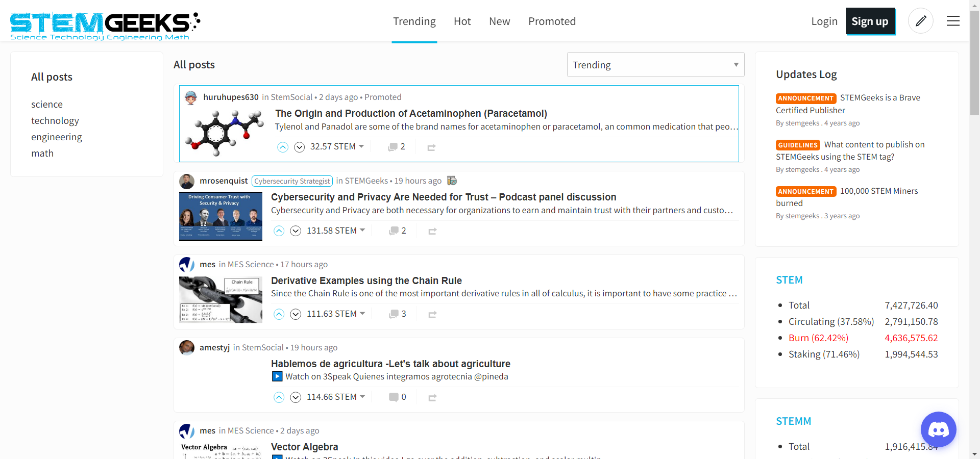Open the Derivative Examples using the Chain Rule title

pyautogui.click(x=366, y=280)
